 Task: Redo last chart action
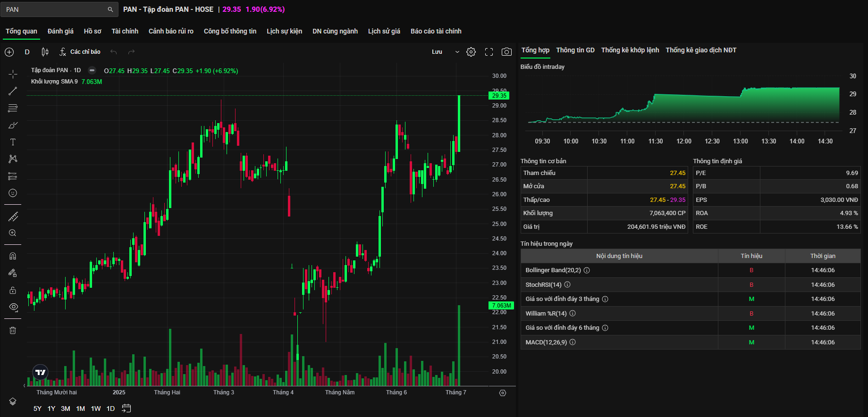[131, 52]
